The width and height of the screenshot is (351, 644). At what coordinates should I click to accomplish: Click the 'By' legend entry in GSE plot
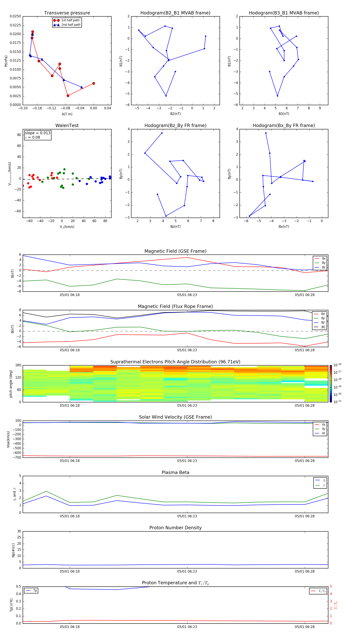click(x=320, y=263)
